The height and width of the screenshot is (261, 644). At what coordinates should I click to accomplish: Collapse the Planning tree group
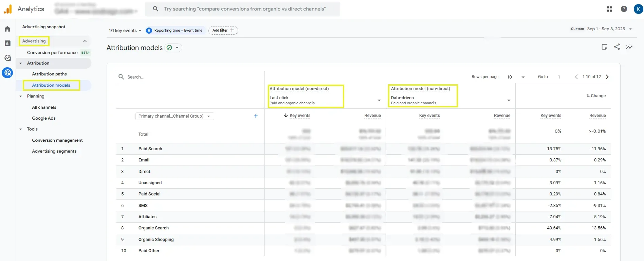pos(21,96)
